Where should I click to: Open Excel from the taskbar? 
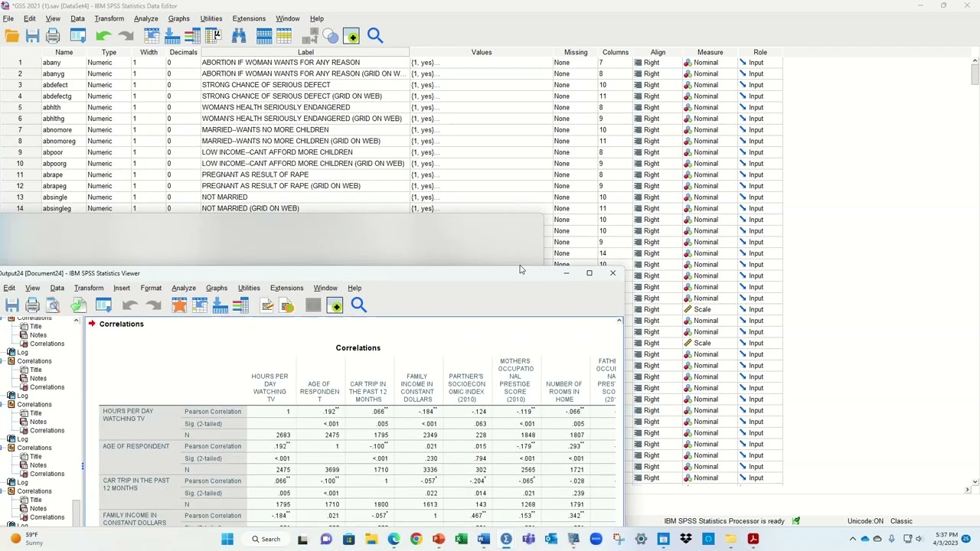(461, 539)
